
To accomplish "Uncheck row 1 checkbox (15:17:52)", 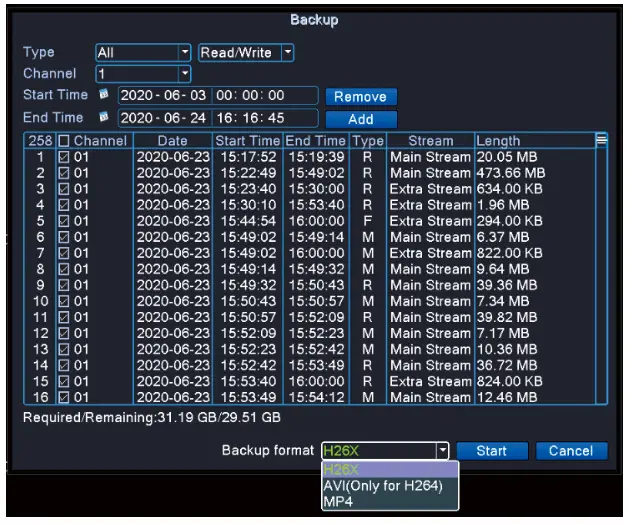I will pyautogui.click(x=64, y=157).
